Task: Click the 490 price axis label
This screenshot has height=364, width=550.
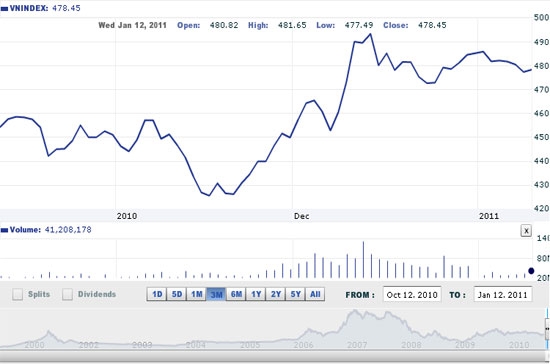Action: [x=542, y=42]
